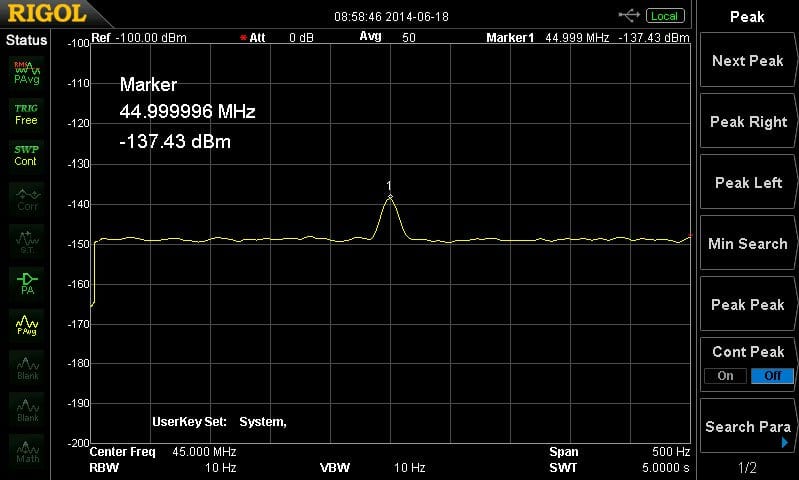This screenshot has width=799, height=480.
Task: Turn Cont Peak On
Action: 725,376
